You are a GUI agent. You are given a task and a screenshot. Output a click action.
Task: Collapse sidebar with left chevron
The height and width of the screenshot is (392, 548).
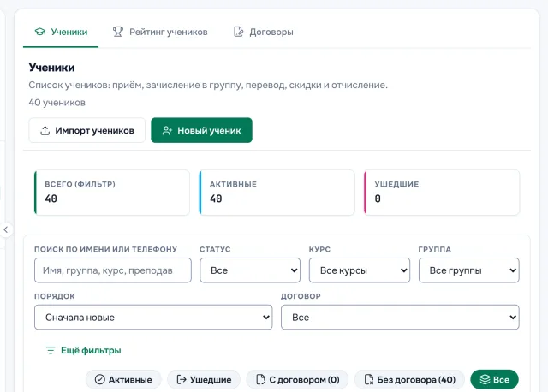pos(6,230)
